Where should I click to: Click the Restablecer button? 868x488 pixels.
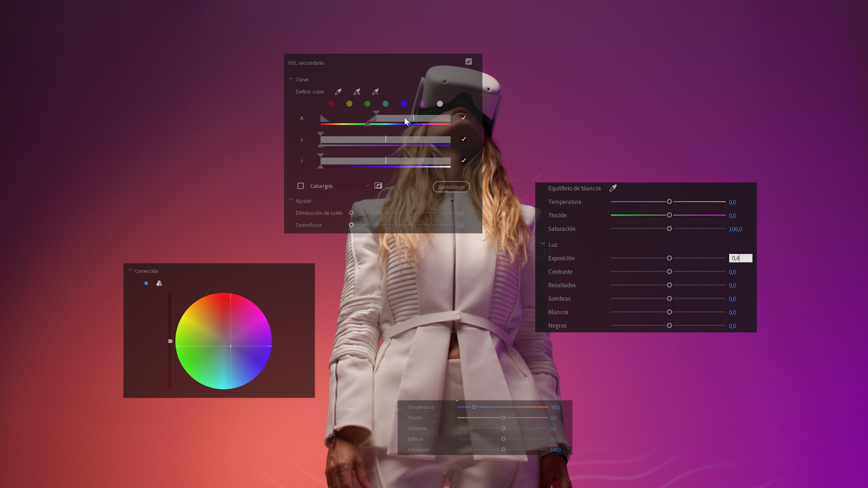451,187
